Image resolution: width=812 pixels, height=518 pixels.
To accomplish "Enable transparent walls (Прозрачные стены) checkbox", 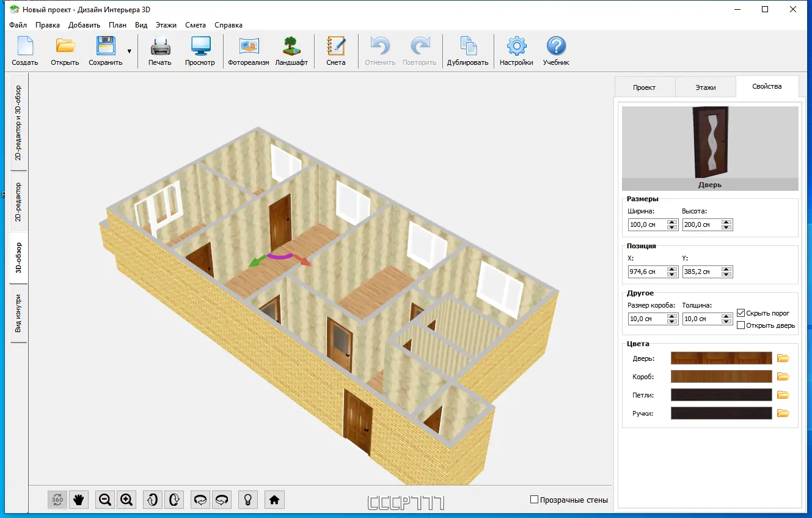I will click(535, 500).
